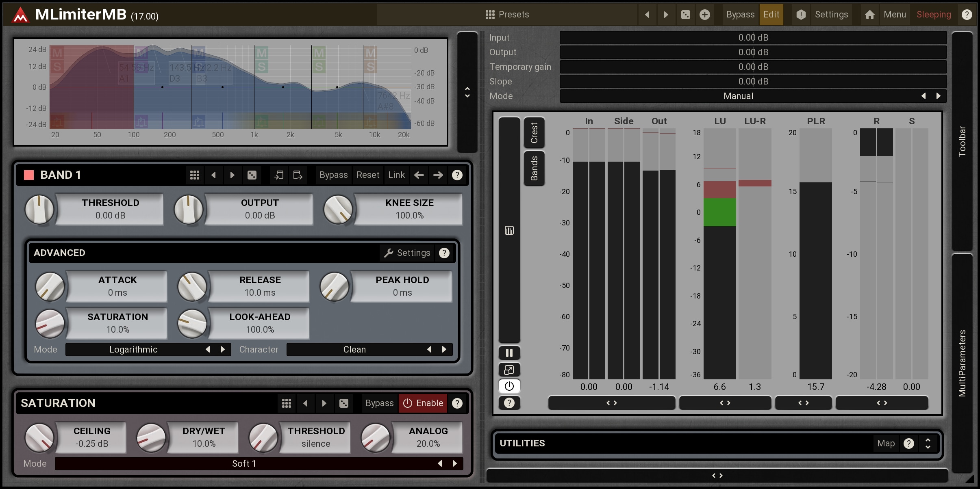This screenshot has width=980, height=489.
Task: Expand the Utilities panel arrows
Action: point(928,443)
